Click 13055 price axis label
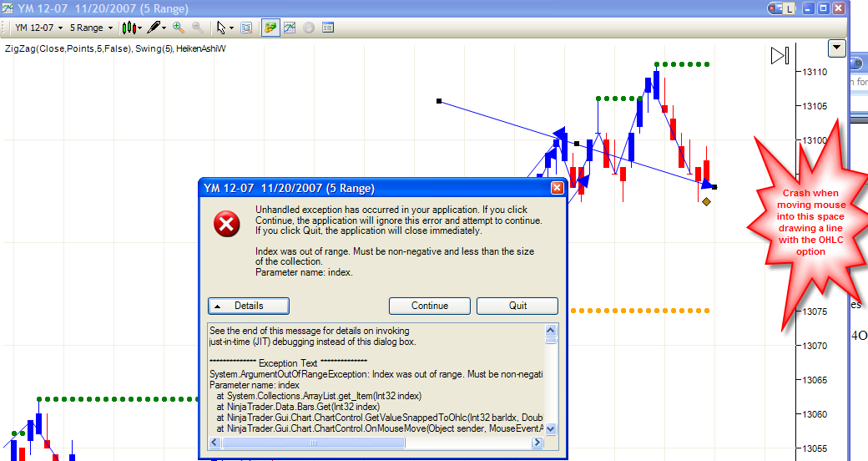 click(815, 448)
